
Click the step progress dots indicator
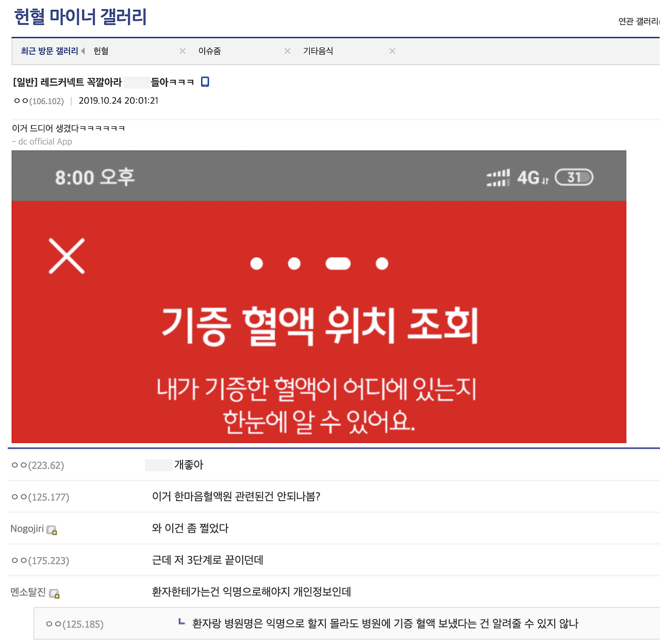pos(320,263)
